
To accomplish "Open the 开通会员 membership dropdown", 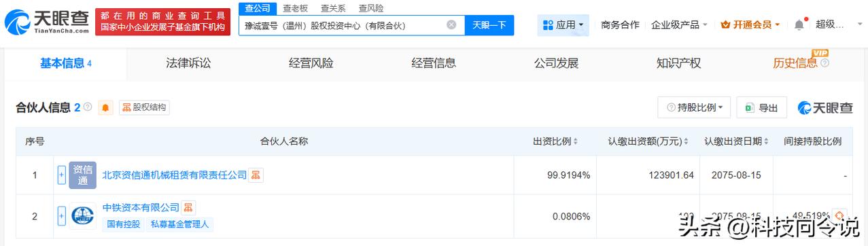I will point(750,25).
